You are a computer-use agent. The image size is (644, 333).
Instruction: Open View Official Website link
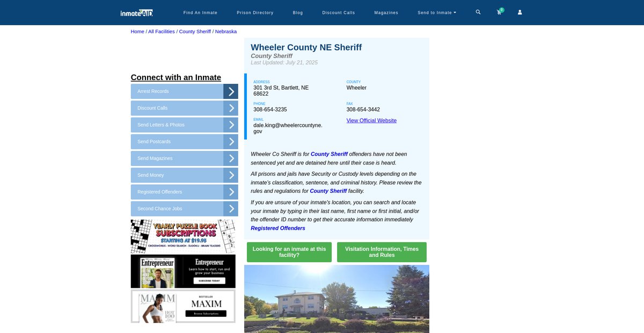tap(371, 120)
